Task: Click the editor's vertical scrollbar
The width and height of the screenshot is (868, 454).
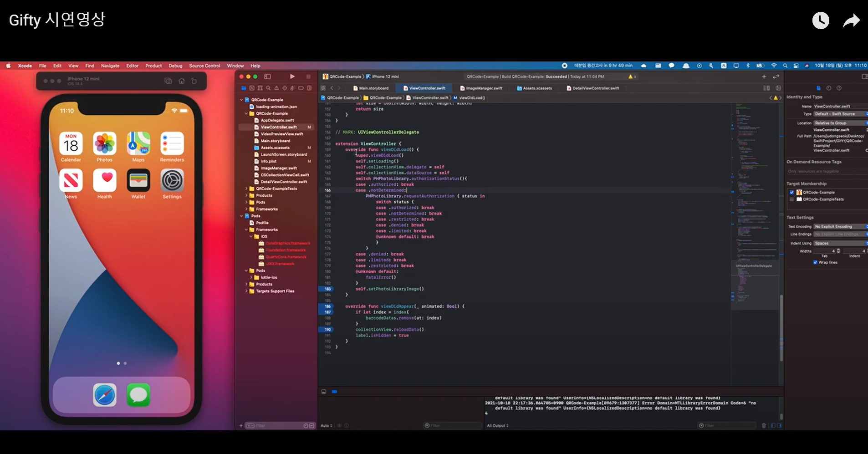Action: point(781,319)
